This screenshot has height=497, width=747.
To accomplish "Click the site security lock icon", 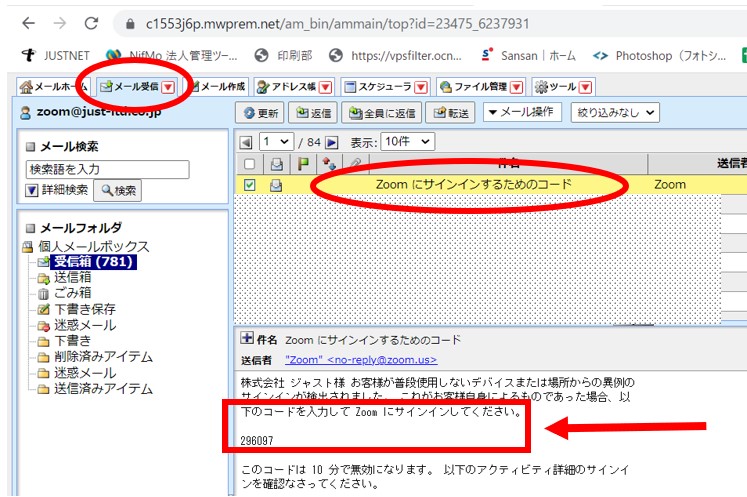I will [130, 24].
